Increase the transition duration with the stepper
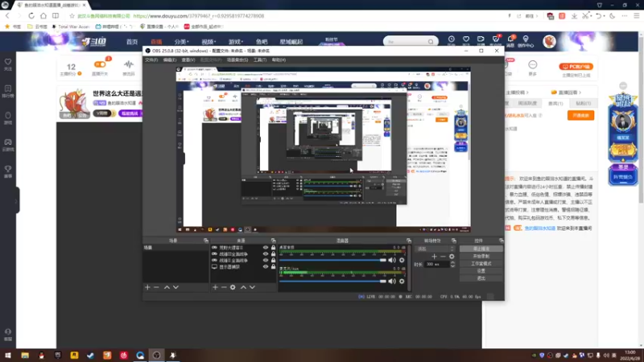Screen dimensions: 644x362 pyautogui.click(x=452, y=263)
